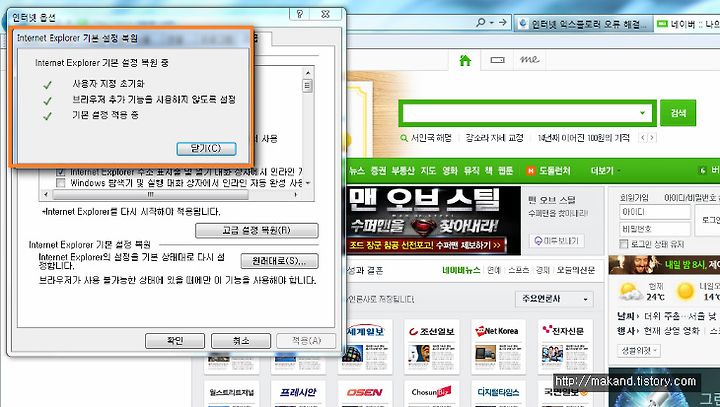
Task: Click the horizontal scrollbar left arrow in settings list
Action: click(45, 195)
